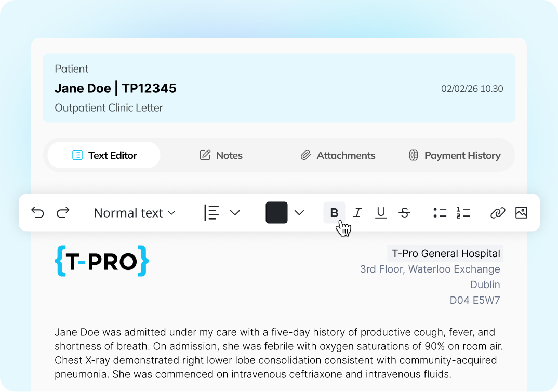Toggle italic formatting
Screen dimensions: 558x392
(357, 213)
